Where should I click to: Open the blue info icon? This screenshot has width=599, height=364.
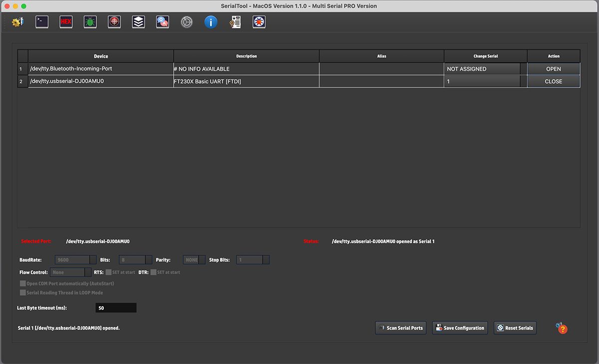click(x=211, y=22)
